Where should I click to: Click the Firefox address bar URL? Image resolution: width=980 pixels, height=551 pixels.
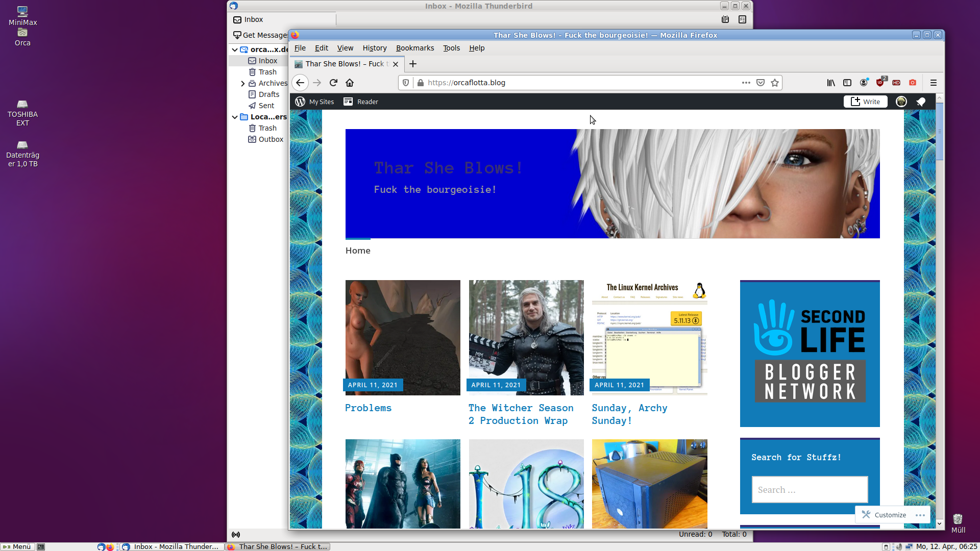pos(467,83)
